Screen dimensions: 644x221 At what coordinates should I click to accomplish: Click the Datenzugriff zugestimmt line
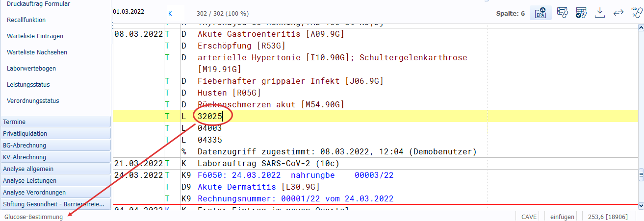(x=337, y=152)
